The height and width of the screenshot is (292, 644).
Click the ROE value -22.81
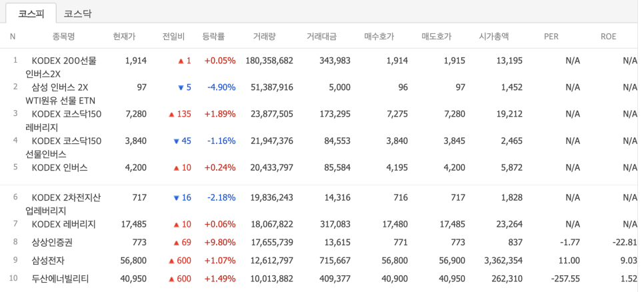tap(624, 242)
